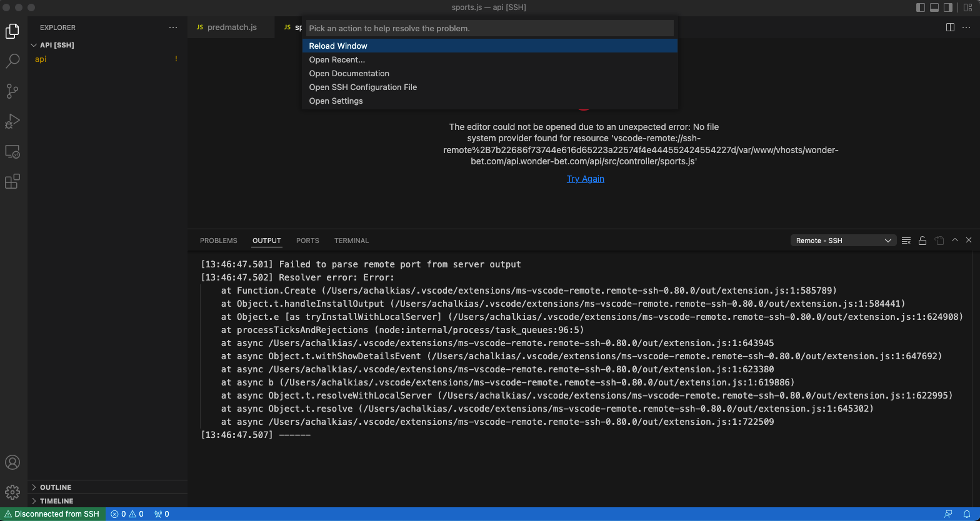
Task: Focus the pick an action input field
Action: [x=489, y=28]
